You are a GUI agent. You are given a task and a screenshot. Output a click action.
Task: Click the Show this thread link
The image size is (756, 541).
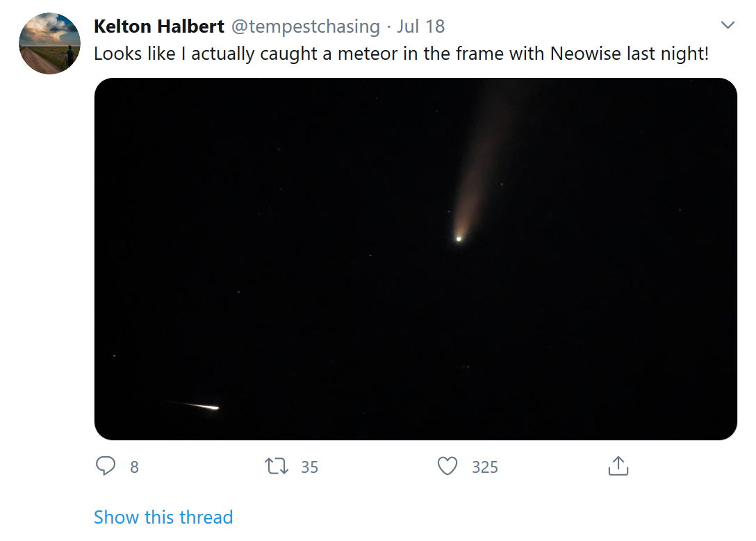tap(163, 517)
